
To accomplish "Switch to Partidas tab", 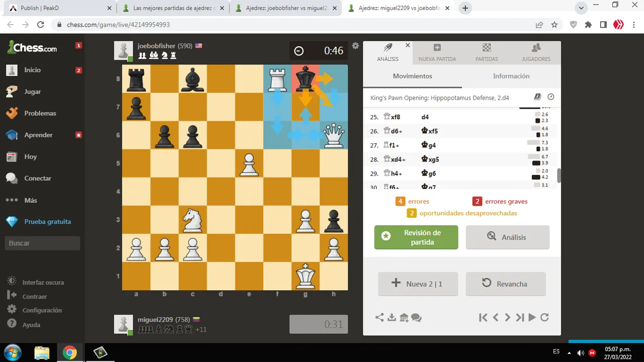I will (x=487, y=53).
